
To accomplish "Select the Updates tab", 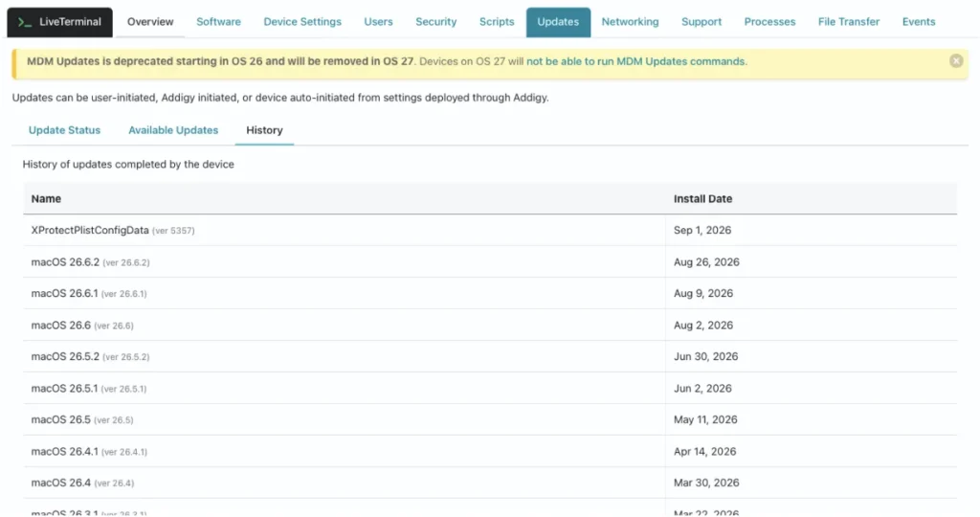I will pyautogui.click(x=558, y=22).
